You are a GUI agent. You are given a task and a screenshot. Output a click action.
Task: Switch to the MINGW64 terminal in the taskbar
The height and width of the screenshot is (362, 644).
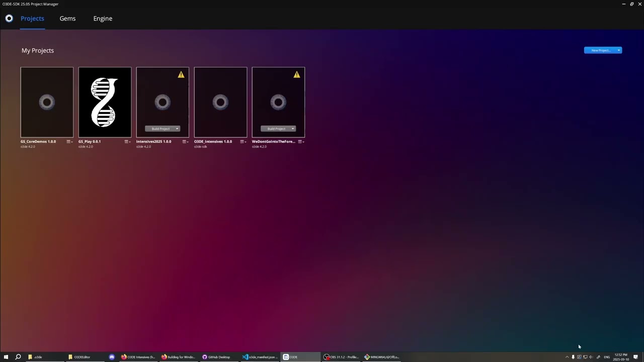(x=382, y=357)
